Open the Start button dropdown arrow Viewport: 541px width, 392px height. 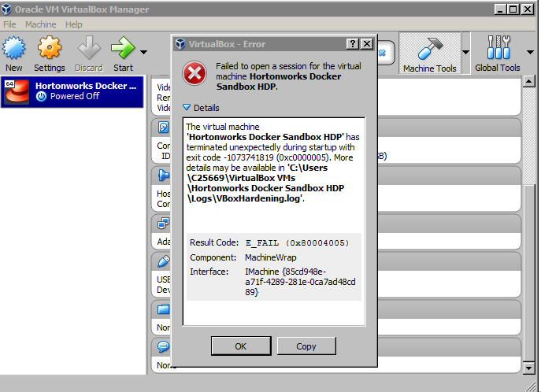[144, 53]
